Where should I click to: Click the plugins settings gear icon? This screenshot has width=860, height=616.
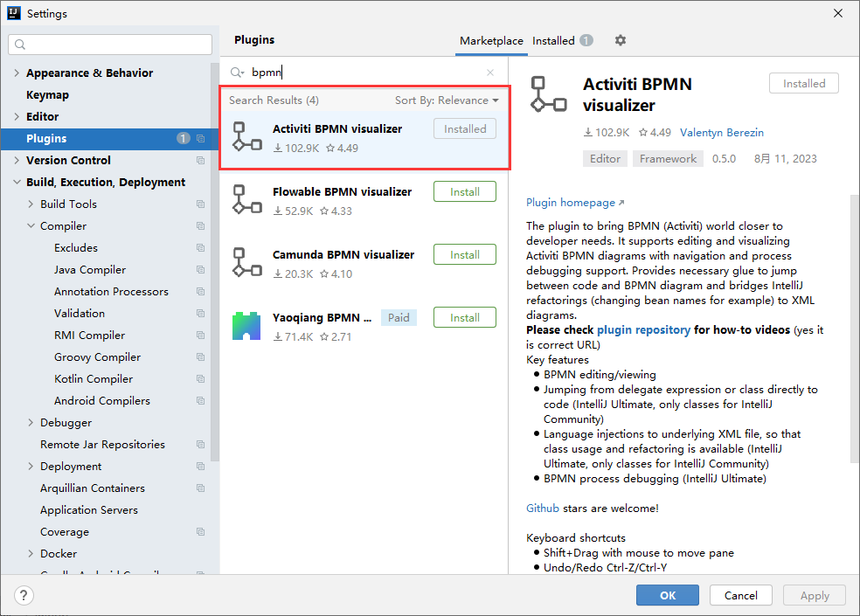tap(621, 40)
